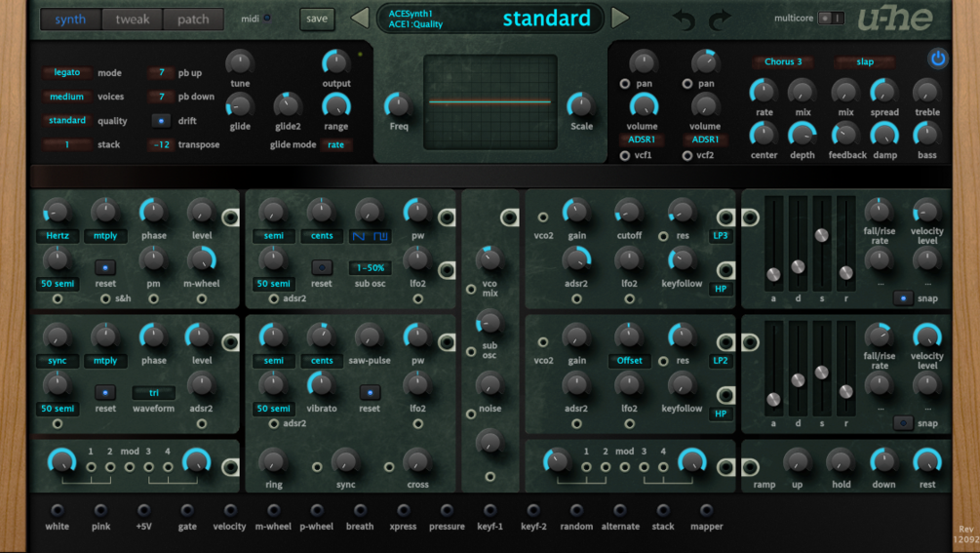Click the output knob
980x553 pixels.
336,62
